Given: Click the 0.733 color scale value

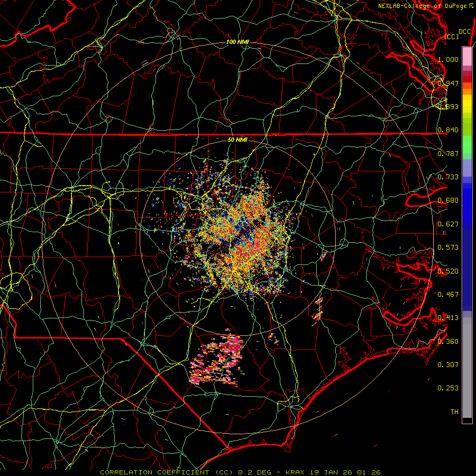Looking at the screenshot, I should pyautogui.click(x=448, y=177).
